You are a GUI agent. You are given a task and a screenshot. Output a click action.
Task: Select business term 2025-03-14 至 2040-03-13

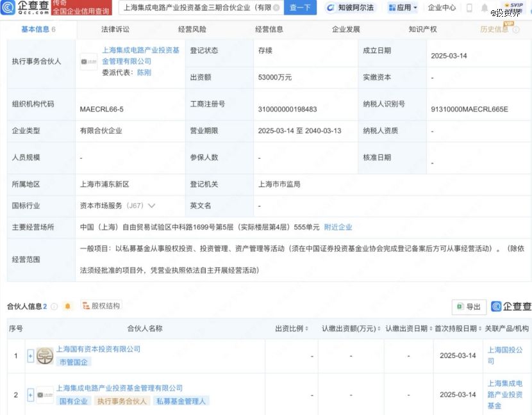click(x=299, y=131)
